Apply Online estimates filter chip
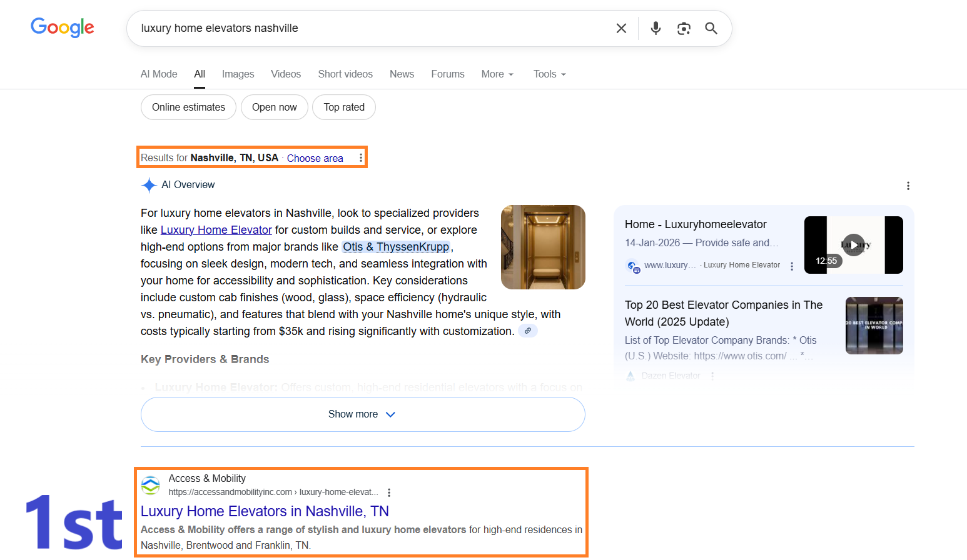The image size is (967, 560). pyautogui.click(x=188, y=107)
